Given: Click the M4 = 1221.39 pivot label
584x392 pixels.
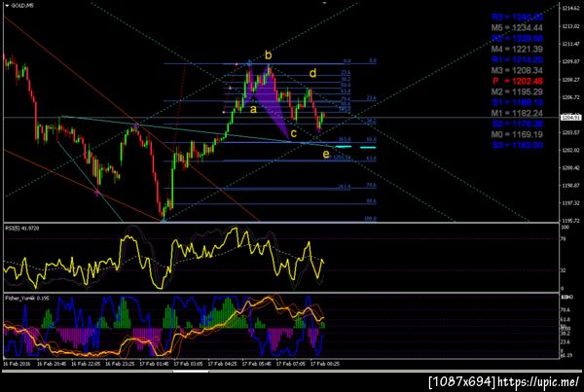Looking at the screenshot, I should (517, 49).
